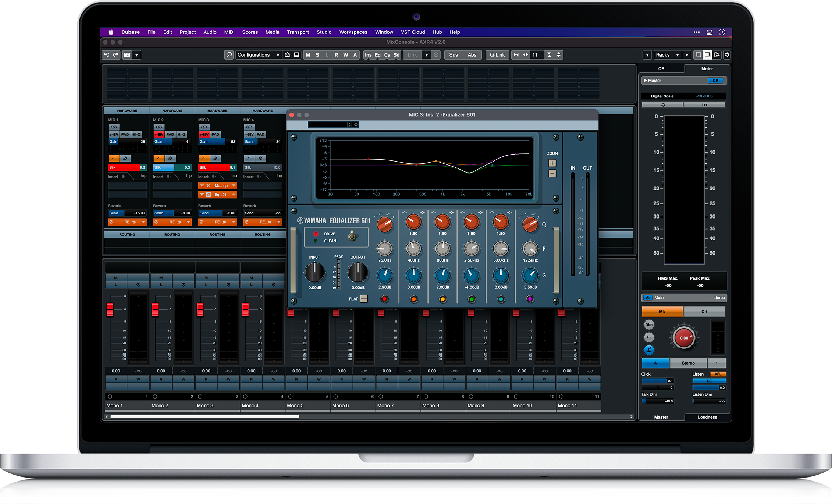Open the Eq...01 plugin editor icon

pos(209,195)
